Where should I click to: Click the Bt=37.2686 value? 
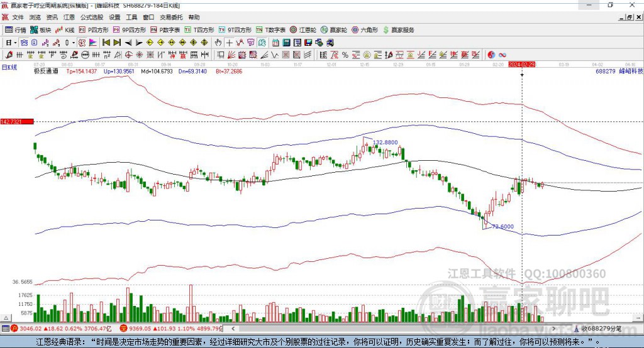coord(229,72)
